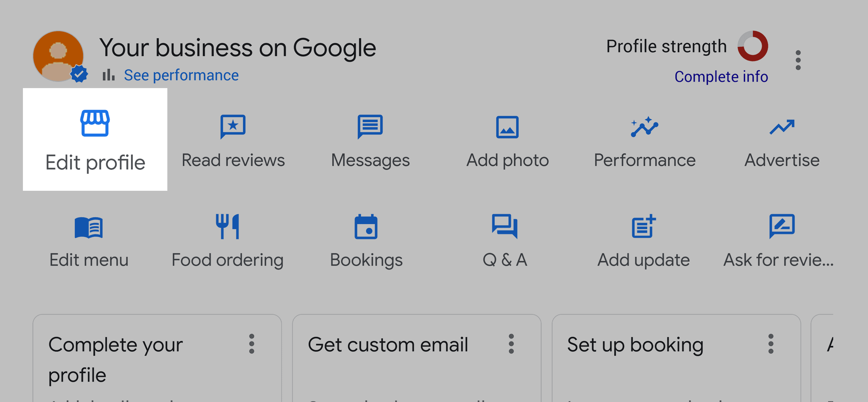Click Complete info link
The height and width of the screenshot is (402, 868).
click(x=721, y=76)
